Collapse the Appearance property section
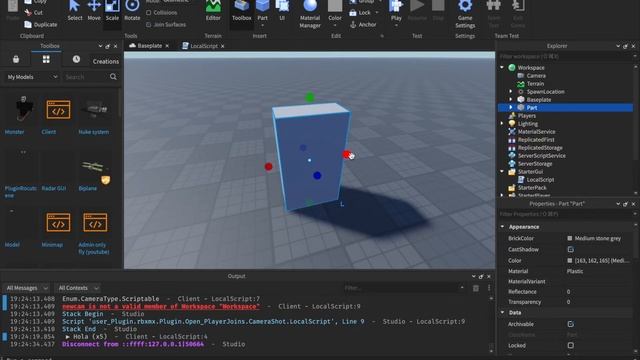The width and height of the screenshot is (640, 360). click(x=502, y=227)
